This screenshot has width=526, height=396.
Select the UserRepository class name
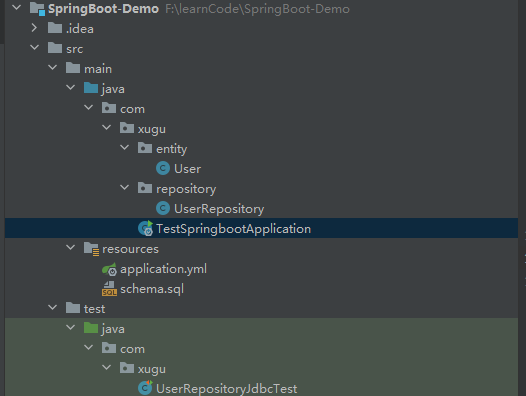tap(219, 209)
